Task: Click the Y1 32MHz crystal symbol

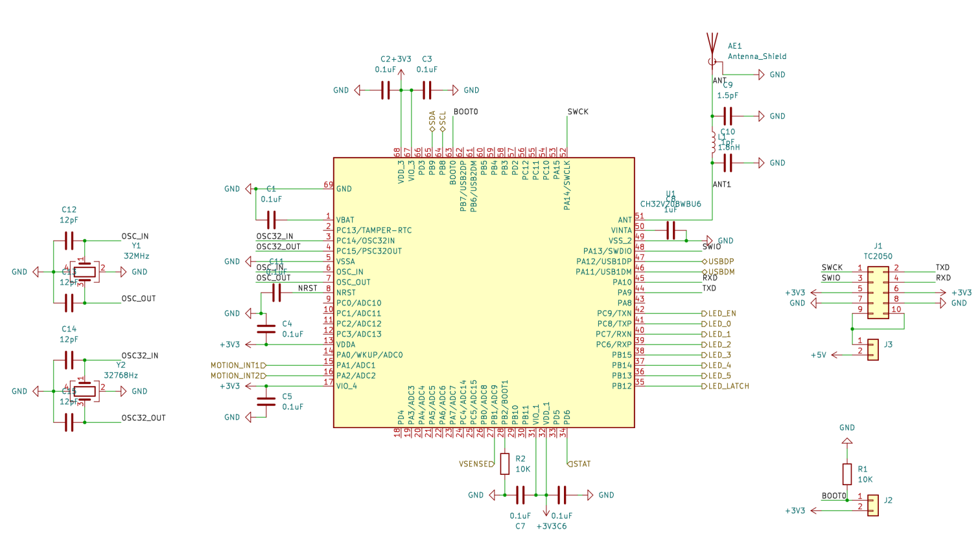Action: tap(85, 272)
